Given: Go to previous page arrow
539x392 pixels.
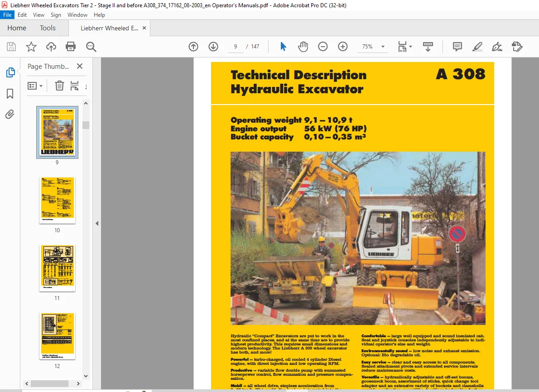Looking at the screenshot, I should coord(193,46).
